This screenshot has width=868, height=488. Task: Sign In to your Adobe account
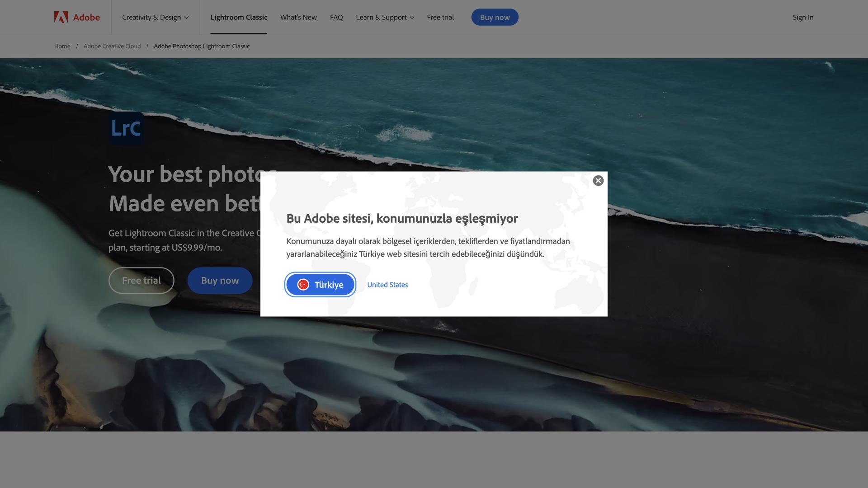tap(803, 17)
